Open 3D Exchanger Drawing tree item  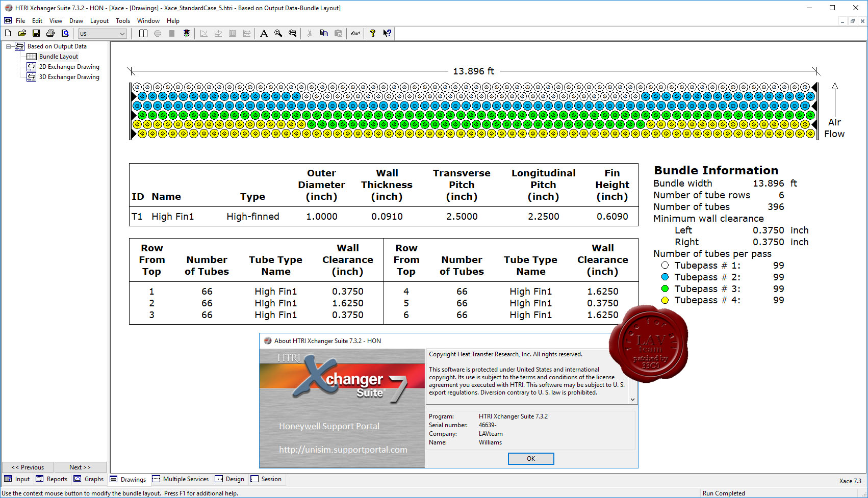[x=69, y=77]
